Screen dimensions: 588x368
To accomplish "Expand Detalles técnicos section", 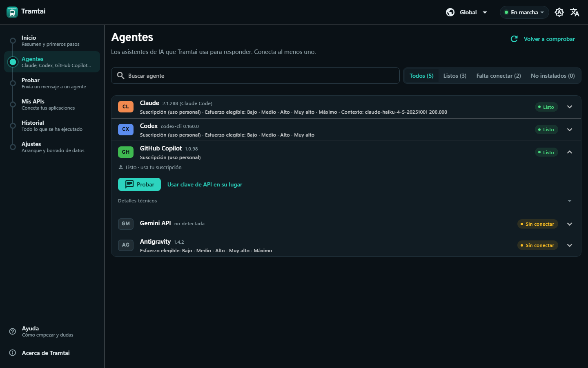I will (346, 201).
